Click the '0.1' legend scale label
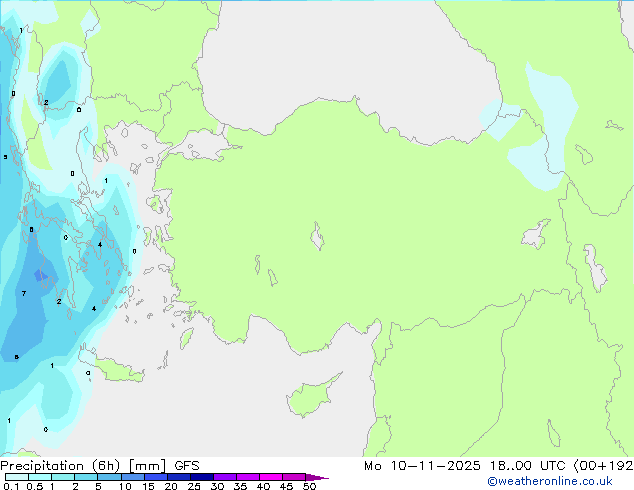 click(11, 486)
